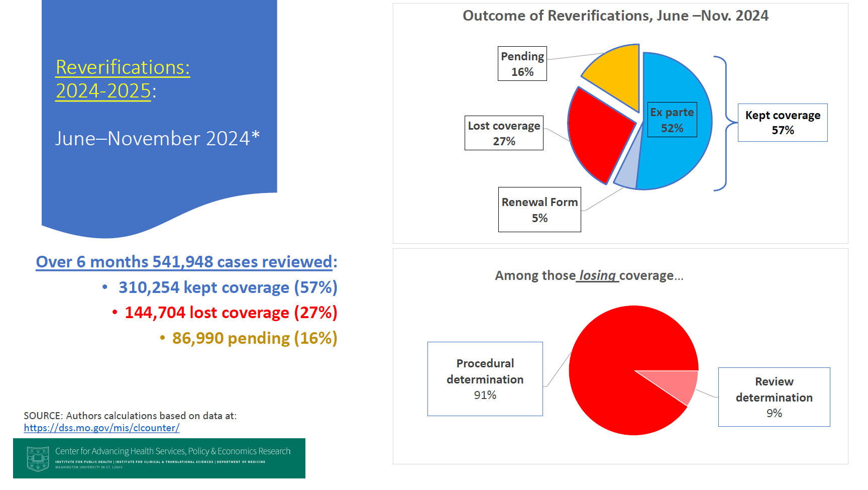Click the 'Procedural determination 91%' label box

(x=485, y=379)
